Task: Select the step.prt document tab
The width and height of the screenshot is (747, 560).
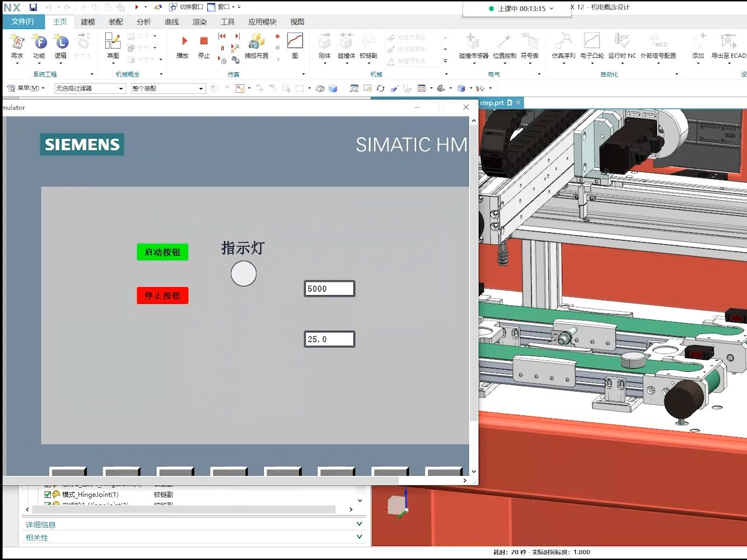Action: pos(491,103)
